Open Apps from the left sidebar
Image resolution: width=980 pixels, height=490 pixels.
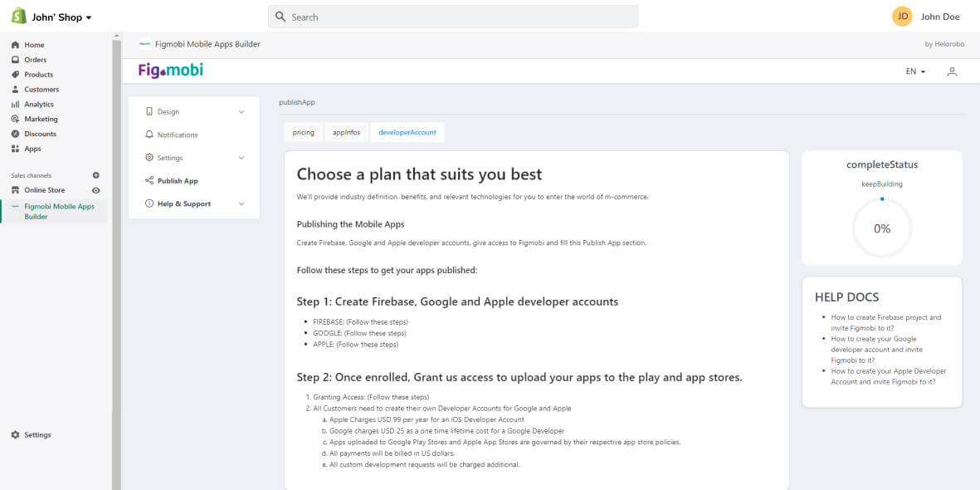(32, 149)
